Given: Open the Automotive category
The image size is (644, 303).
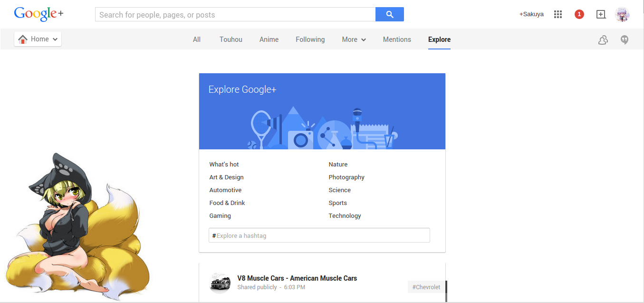Looking at the screenshot, I should (226, 190).
